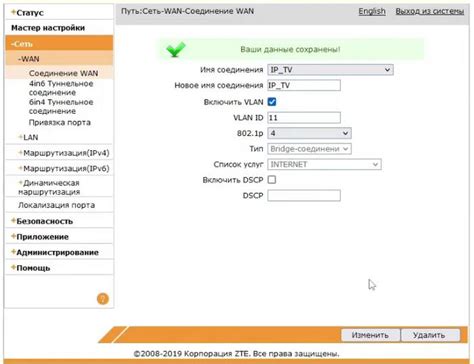This screenshot has height=364, width=474.
Task: Click the Удалить button
Action: pyautogui.click(x=430, y=335)
